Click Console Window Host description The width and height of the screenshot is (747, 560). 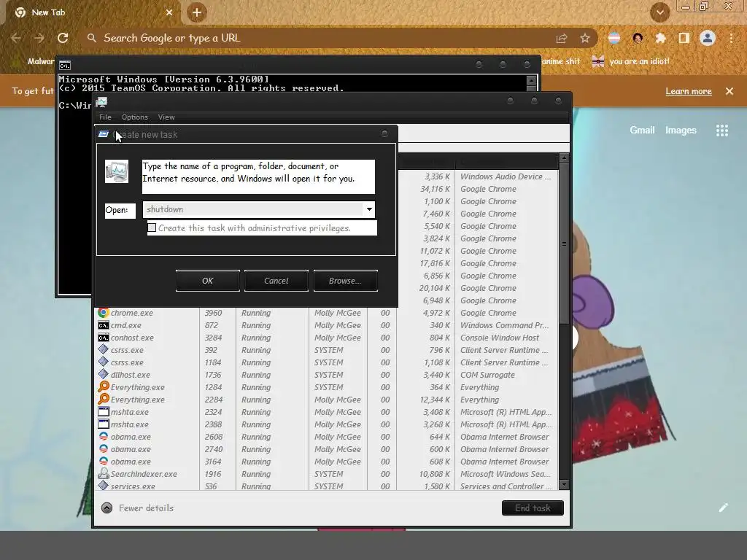click(499, 338)
